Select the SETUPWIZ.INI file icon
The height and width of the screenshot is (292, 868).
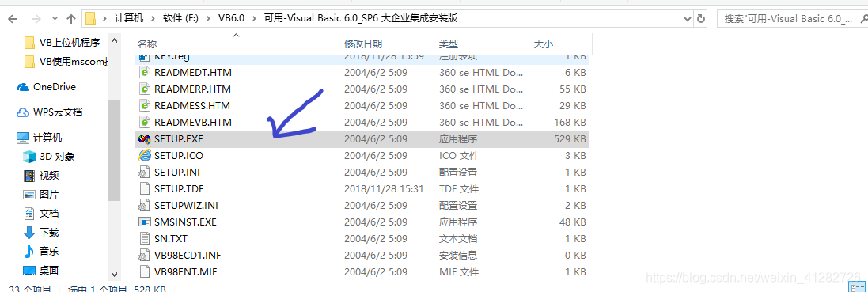click(x=145, y=206)
